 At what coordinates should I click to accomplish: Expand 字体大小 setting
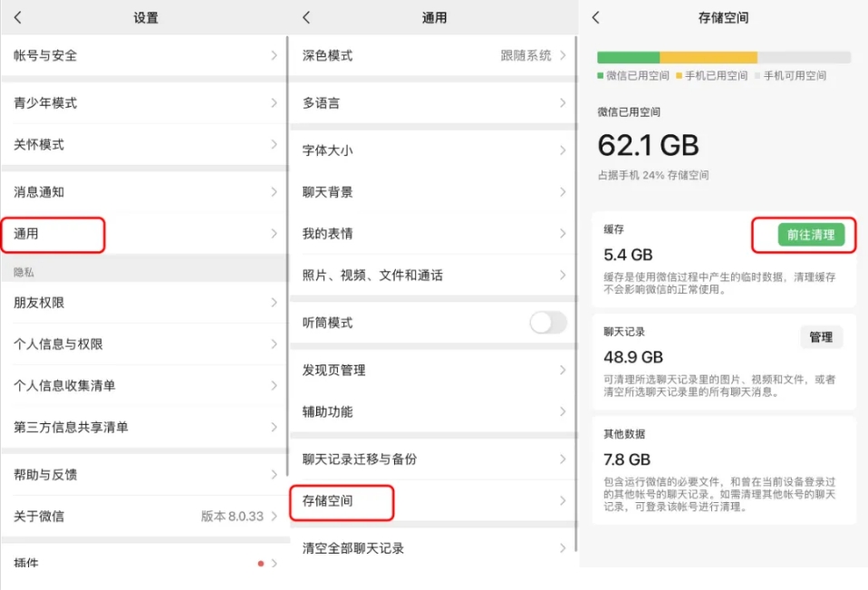point(433,150)
